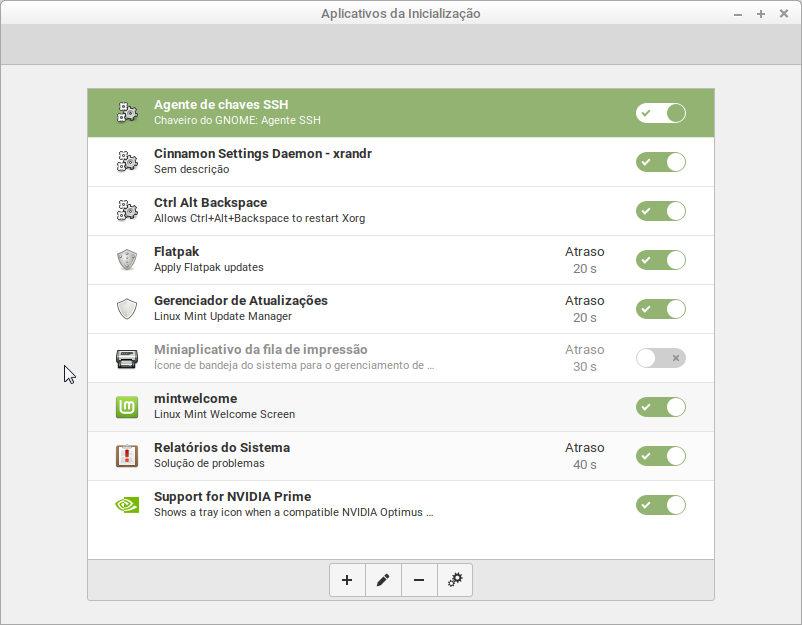The width and height of the screenshot is (802, 625).
Task: Select the mintwelcome title text
Action: 195,399
